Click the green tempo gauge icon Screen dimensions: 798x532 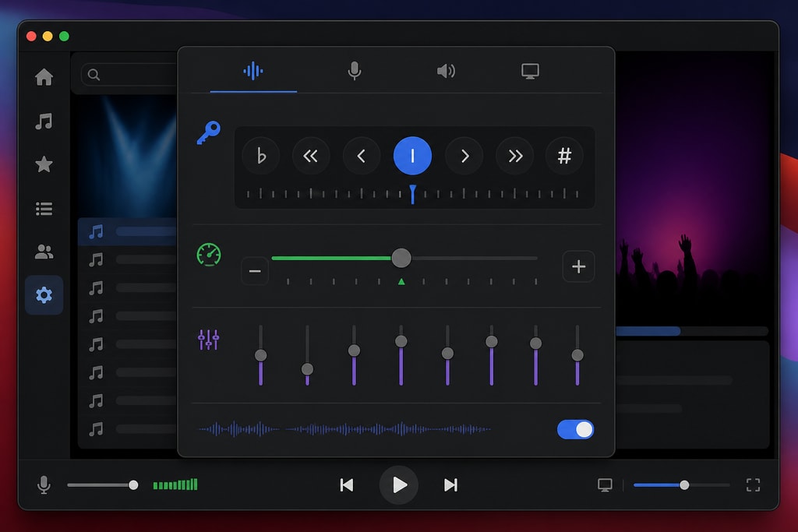point(209,255)
